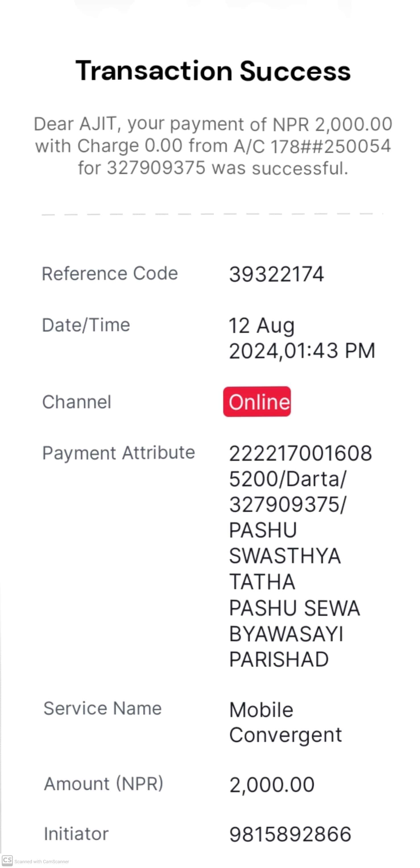Viewport: 420px width, 868px height.
Task: Click the reference code 39322174
Action: (x=276, y=274)
